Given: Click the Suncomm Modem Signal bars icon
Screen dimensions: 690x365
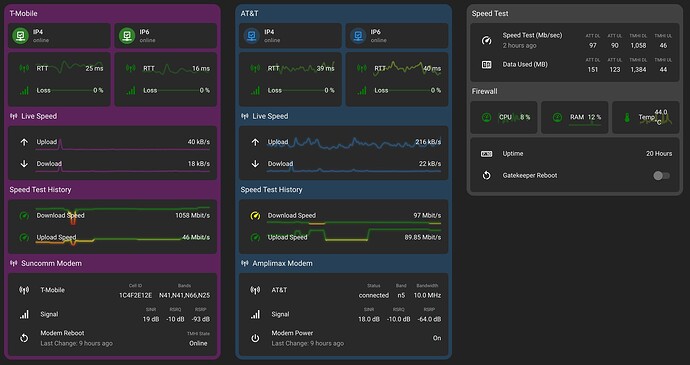Looking at the screenshot, I should click(x=24, y=314).
